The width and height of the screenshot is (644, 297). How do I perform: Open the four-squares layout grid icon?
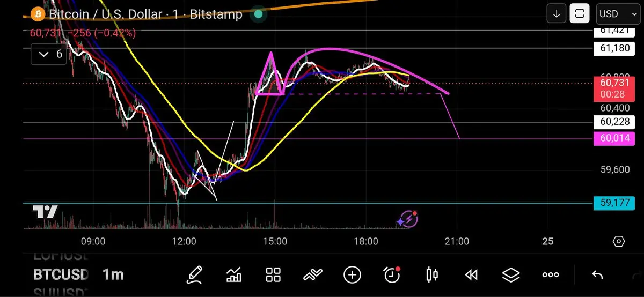pos(274,275)
